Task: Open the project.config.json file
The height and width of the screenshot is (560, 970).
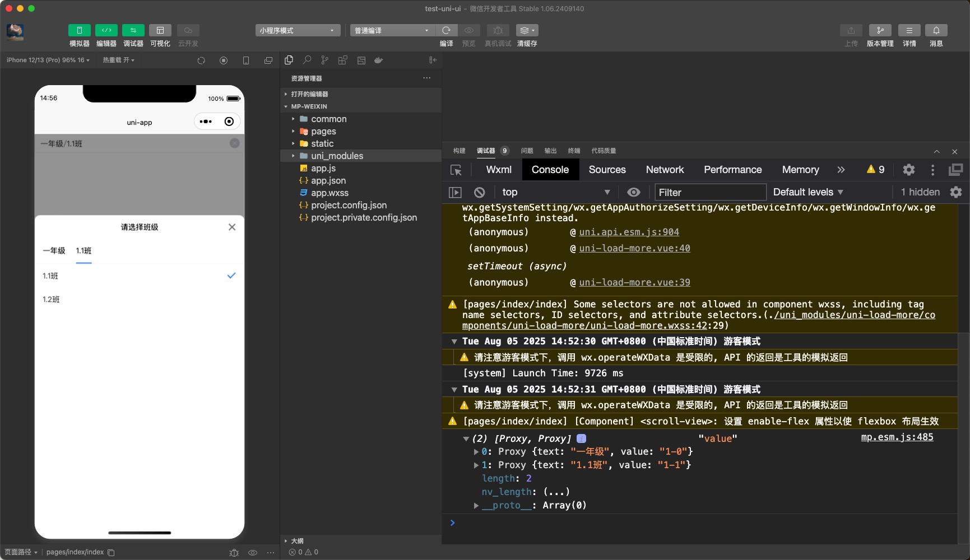Action: pyautogui.click(x=361, y=205)
